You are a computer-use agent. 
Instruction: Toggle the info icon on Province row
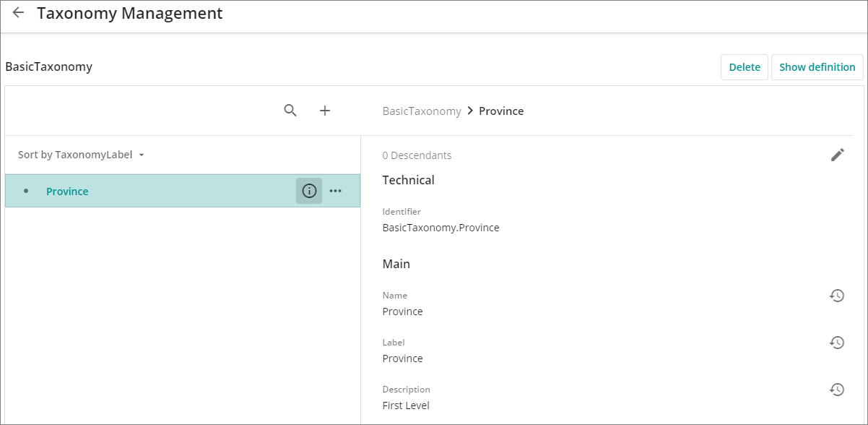309,191
